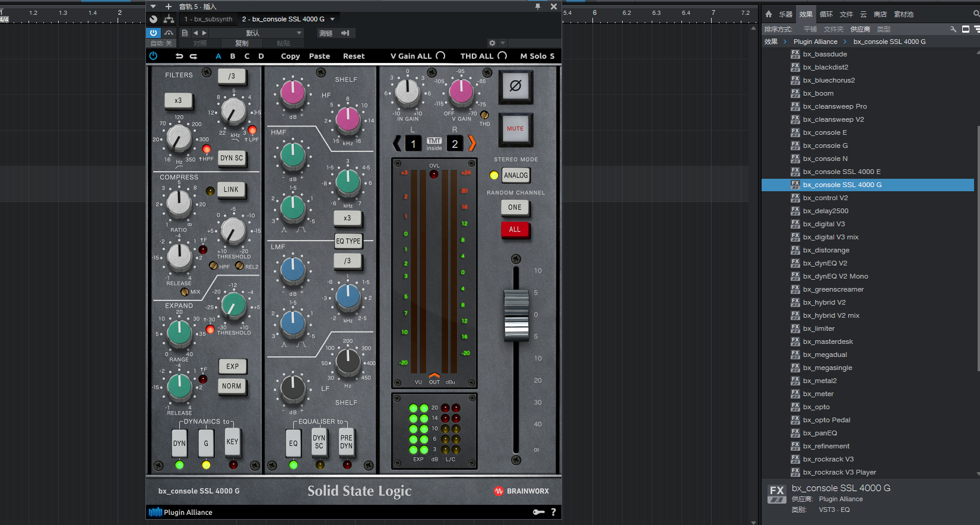Toggle the ANALOG stereo mode button
The width and height of the screenshot is (980, 525).
click(515, 175)
